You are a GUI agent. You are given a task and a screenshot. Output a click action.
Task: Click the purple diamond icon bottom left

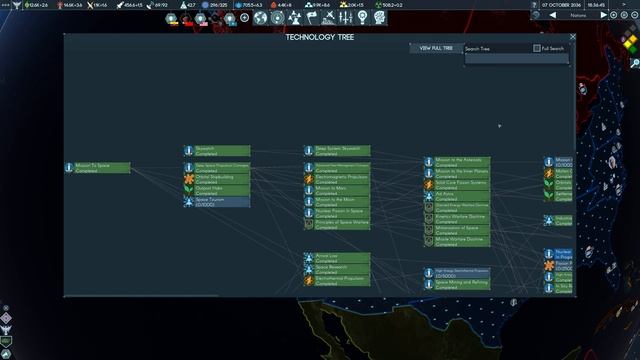coord(6,318)
